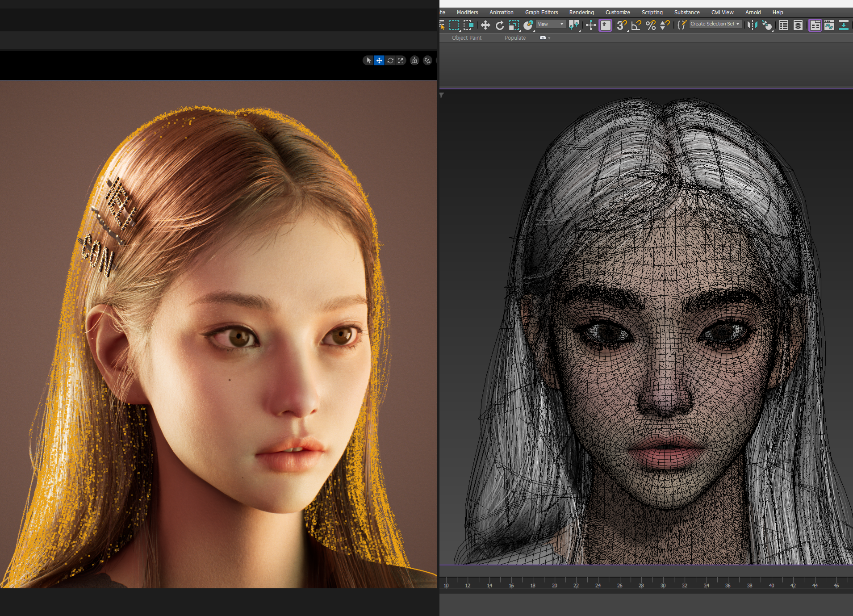853x616 pixels.
Task: Toggle the Scene Explorer icon
Action: [x=784, y=25]
